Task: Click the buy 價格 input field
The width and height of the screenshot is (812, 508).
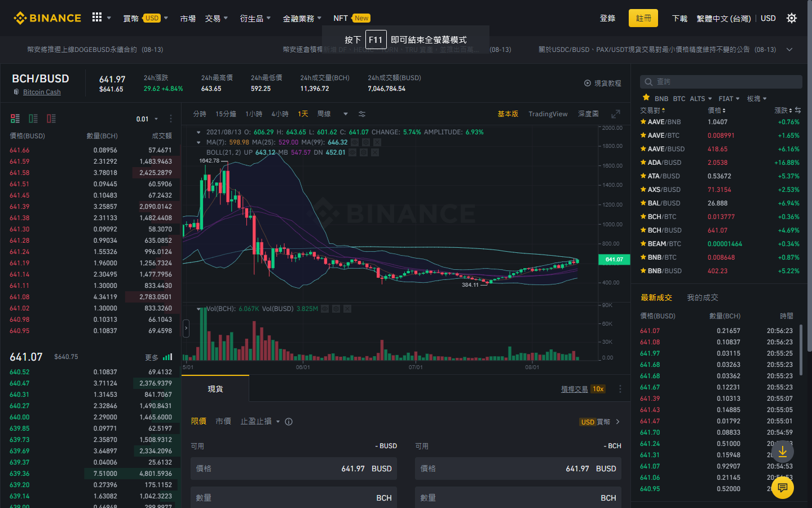Action: click(293, 468)
